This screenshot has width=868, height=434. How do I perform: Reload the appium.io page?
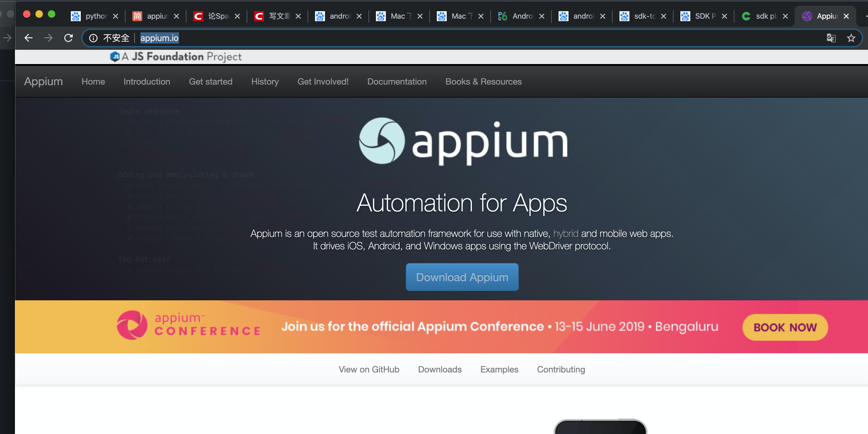[x=68, y=38]
